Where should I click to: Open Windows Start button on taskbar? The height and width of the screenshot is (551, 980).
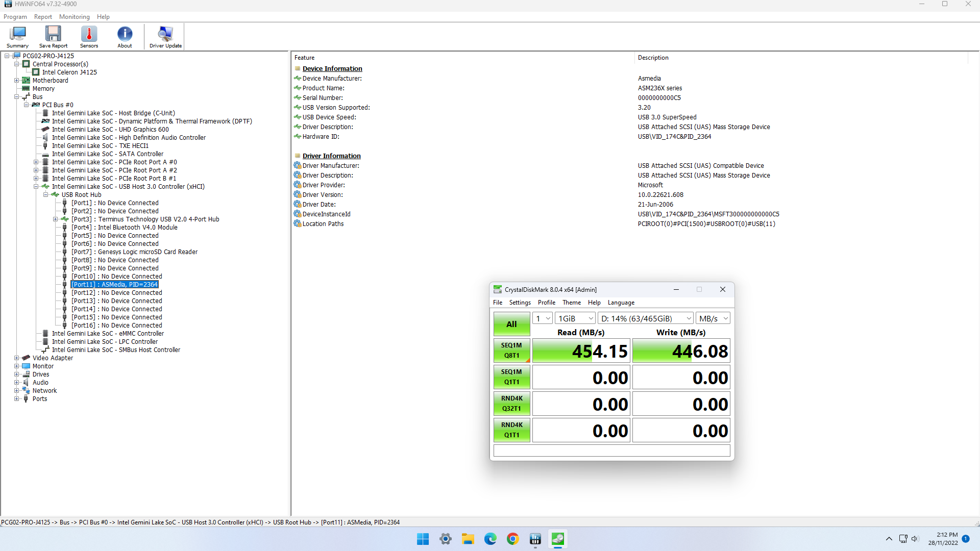tap(423, 539)
